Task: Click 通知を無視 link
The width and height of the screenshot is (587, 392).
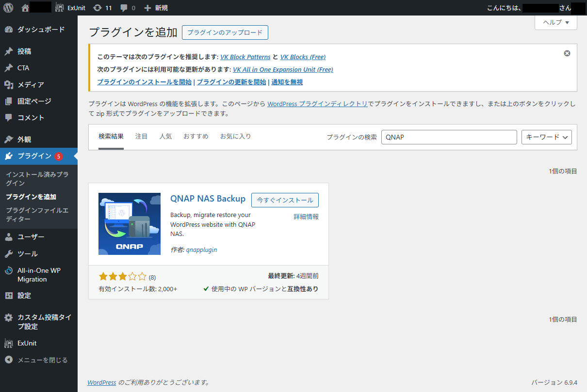Action: click(x=287, y=82)
